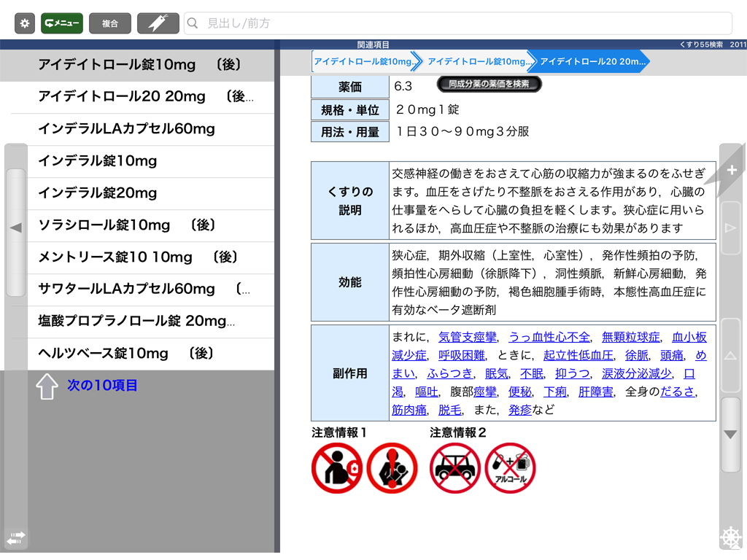Click the downward triangle page-down button
This screenshot has height=560, width=747.
pyautogui.click(x=730, y=435)
